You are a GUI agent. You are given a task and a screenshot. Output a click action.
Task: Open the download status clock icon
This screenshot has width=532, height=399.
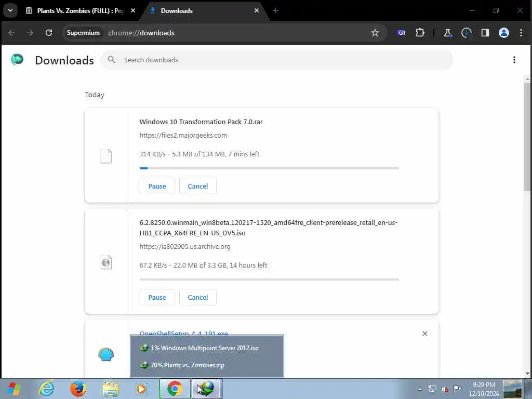click(467, 33)
